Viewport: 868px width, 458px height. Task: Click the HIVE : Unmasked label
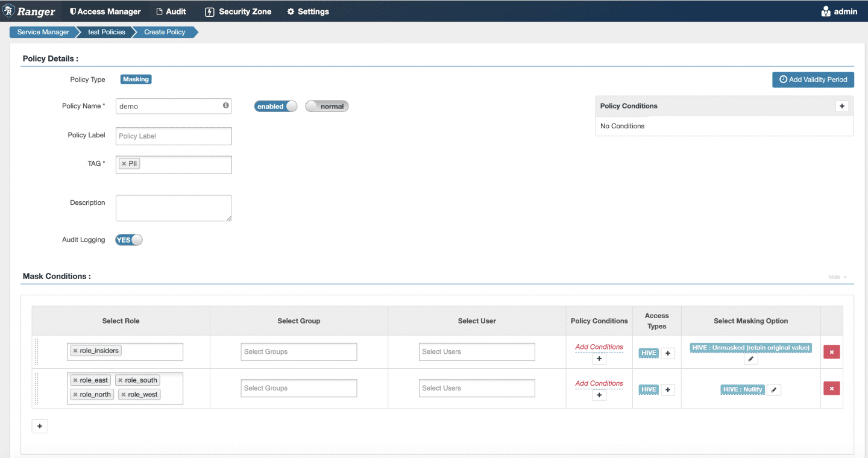click(x=750, y=348)
